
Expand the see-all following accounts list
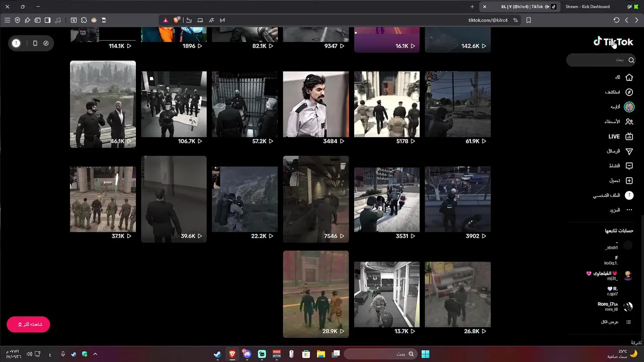coord(616,322)
